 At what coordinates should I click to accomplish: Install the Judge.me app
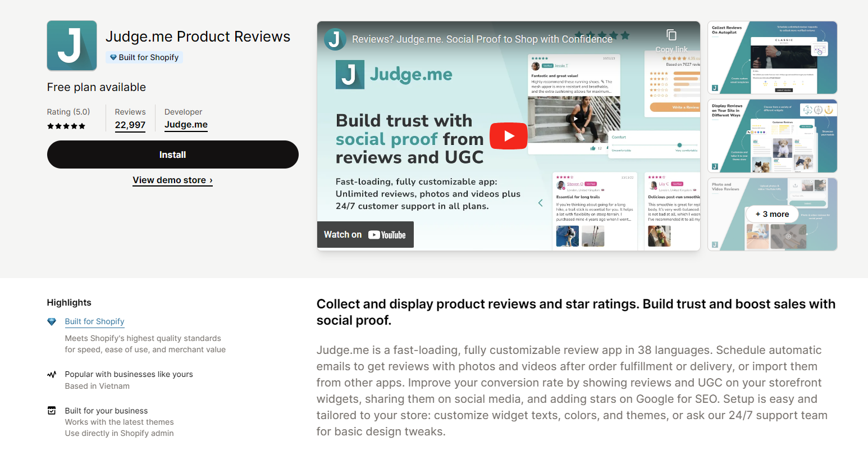pyautogui.click(x=173, y=154)
